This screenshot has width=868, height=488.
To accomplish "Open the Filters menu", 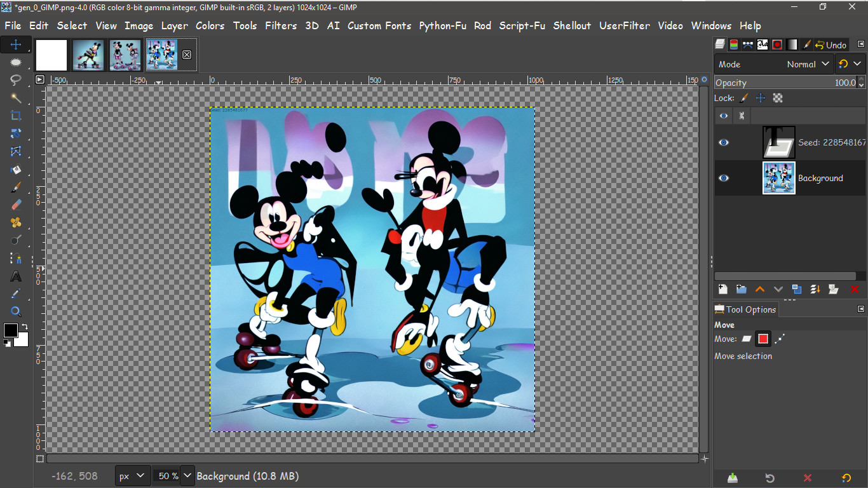I will [x=281, y=25].
